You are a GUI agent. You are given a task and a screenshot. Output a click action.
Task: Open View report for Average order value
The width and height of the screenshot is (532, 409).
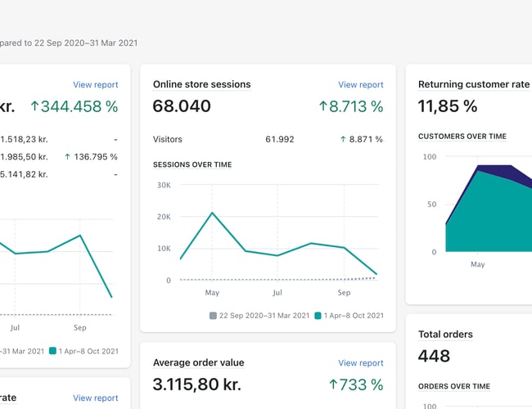[x=360, y=362]
